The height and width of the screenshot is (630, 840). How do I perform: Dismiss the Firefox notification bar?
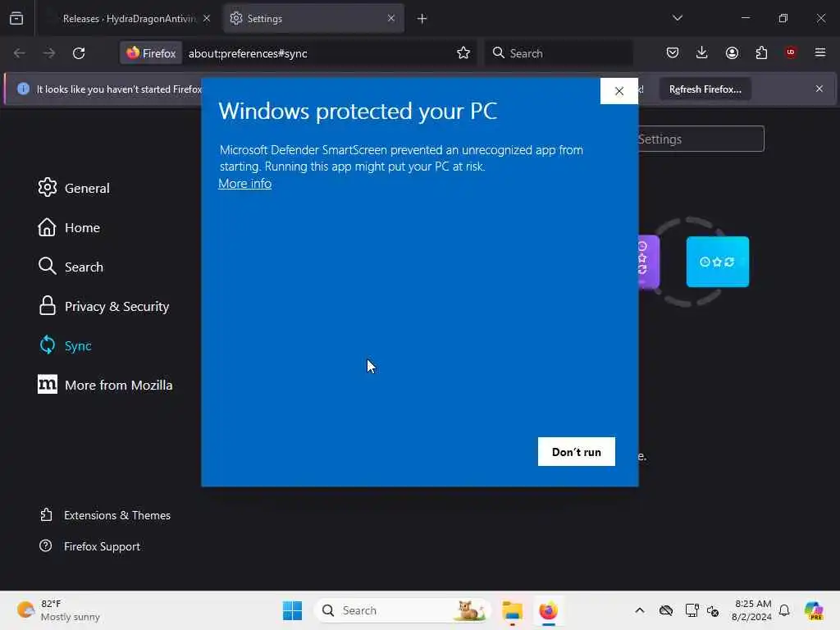(819, 89)
